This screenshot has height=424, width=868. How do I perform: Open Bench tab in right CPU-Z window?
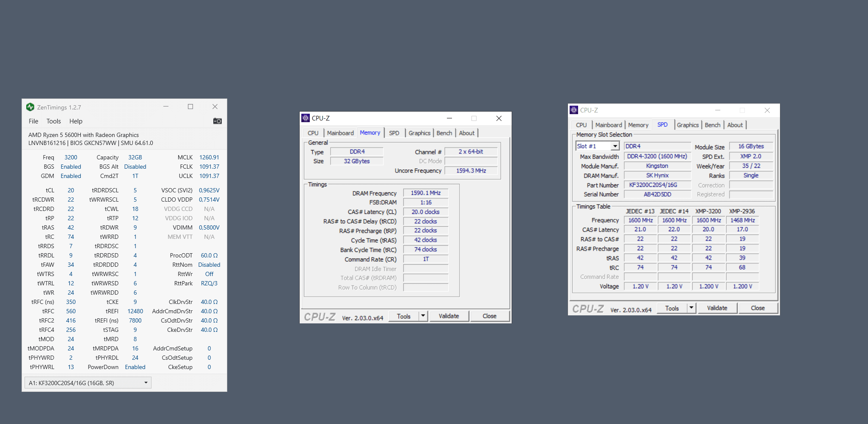(x=713, y=125)
